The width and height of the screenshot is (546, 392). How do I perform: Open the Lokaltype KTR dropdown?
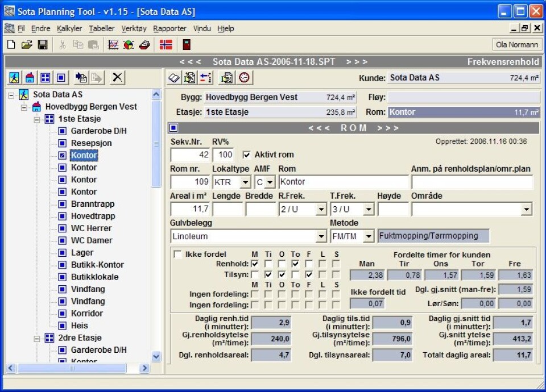click(246, 182)
